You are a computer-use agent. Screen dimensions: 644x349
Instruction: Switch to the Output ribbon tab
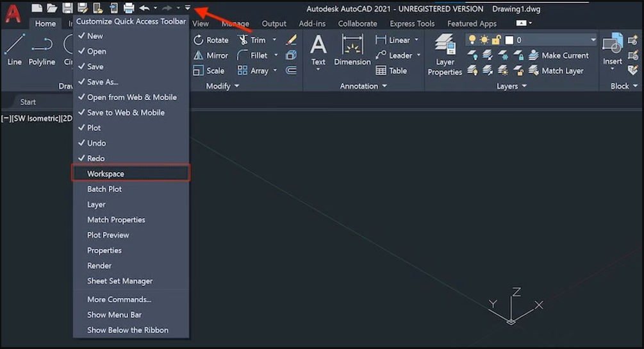coord(274,24)
